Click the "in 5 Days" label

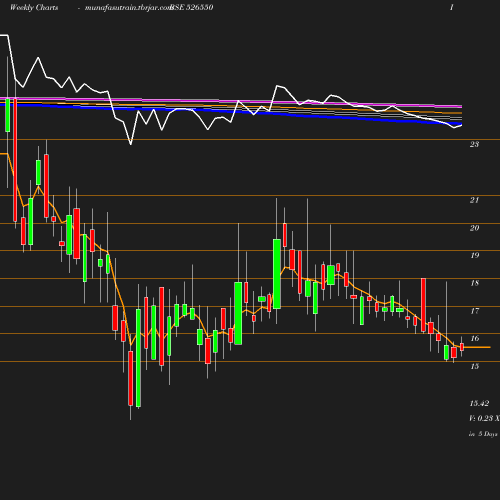(483, 434)
